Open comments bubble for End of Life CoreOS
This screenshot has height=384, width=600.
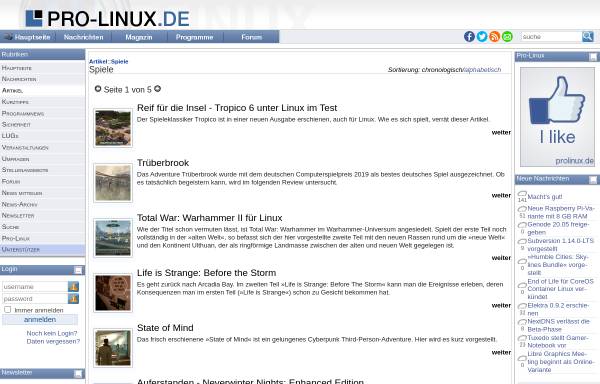[522, 286]
